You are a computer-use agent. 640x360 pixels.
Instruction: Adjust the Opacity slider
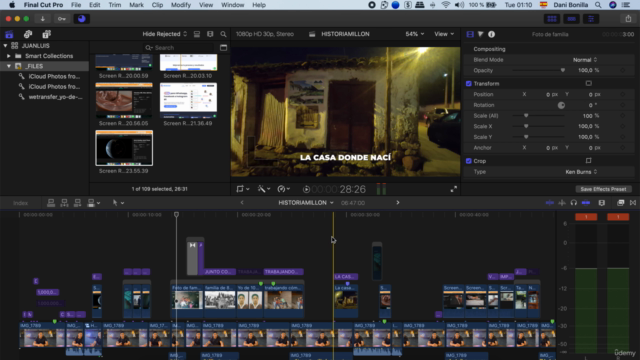(538, 70)
